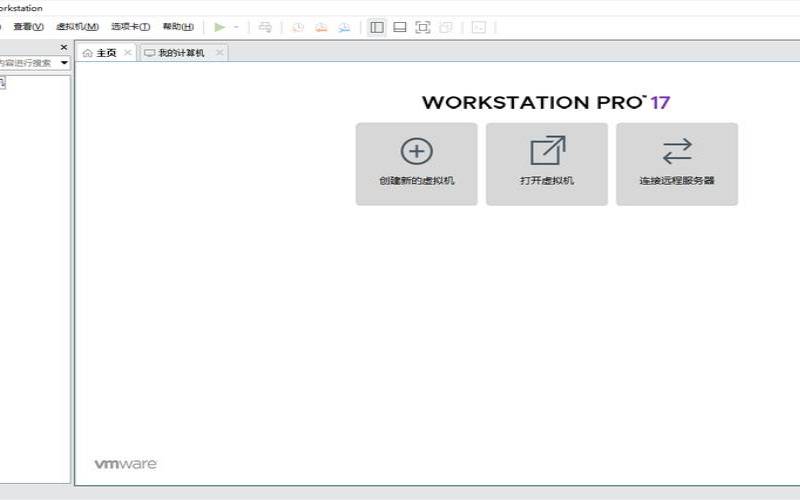Select the tree item in library panel
The width and height of the screenshot is (800, 500).
point(3,83)
